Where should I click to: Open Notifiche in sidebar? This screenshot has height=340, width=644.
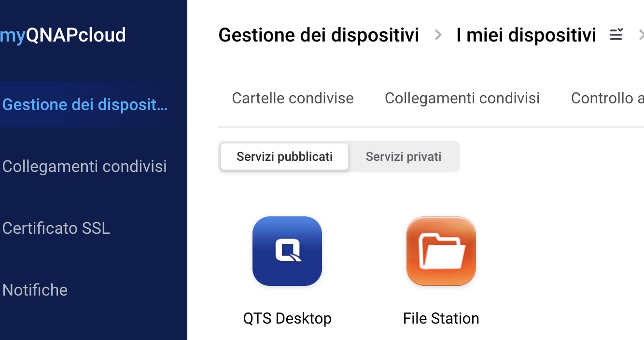click(x=35, y=290)
